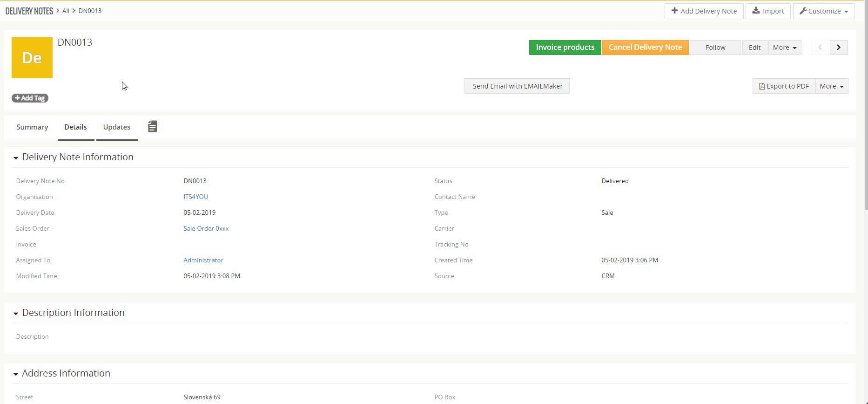Open the Customize dropdown menu
The height and width of the screenshot is (404, 868).
[x=824, y=11]
